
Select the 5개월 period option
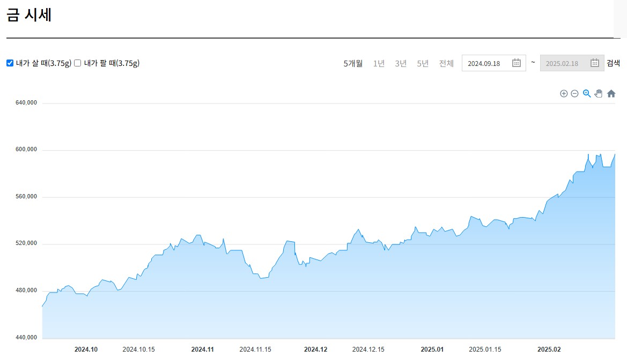(353, 64)
